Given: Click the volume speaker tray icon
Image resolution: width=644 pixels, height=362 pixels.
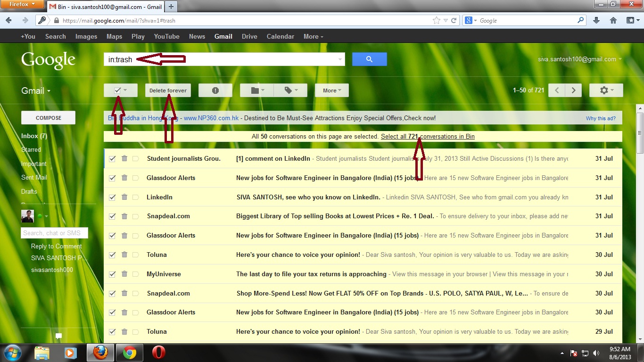Looking at the screenshot, I should [597, 353].
